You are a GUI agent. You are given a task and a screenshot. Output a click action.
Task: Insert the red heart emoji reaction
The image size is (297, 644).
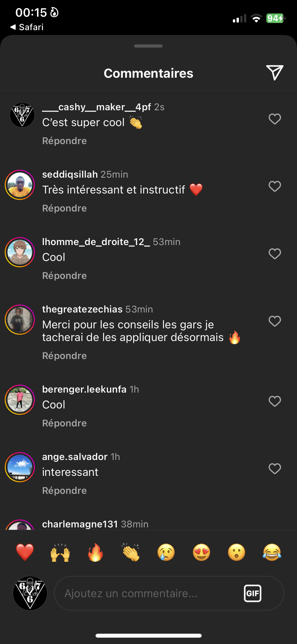(25, 552)
